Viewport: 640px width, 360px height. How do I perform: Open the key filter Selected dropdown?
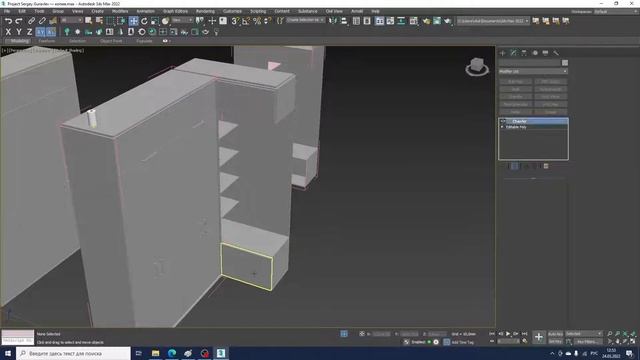click(584, 334)
